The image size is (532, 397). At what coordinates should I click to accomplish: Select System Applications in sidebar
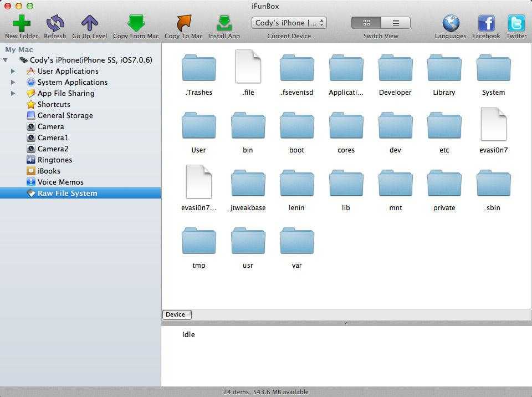click(x=67, y=82)
